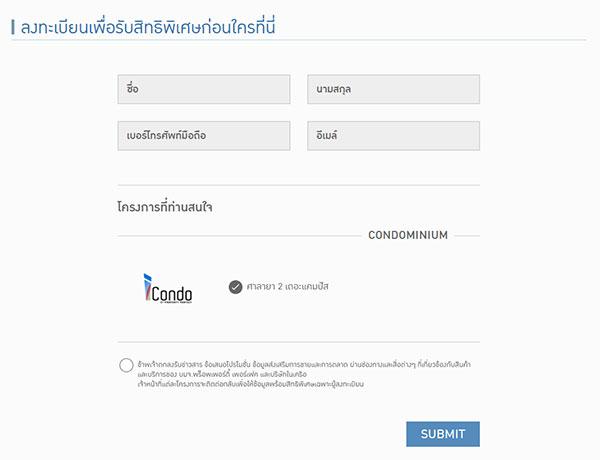The width and height of the screenshot is (600, 460).
Task: Click the ศาลายา 2 เดอะแคมปัส project label
Action: pos(288,287)
